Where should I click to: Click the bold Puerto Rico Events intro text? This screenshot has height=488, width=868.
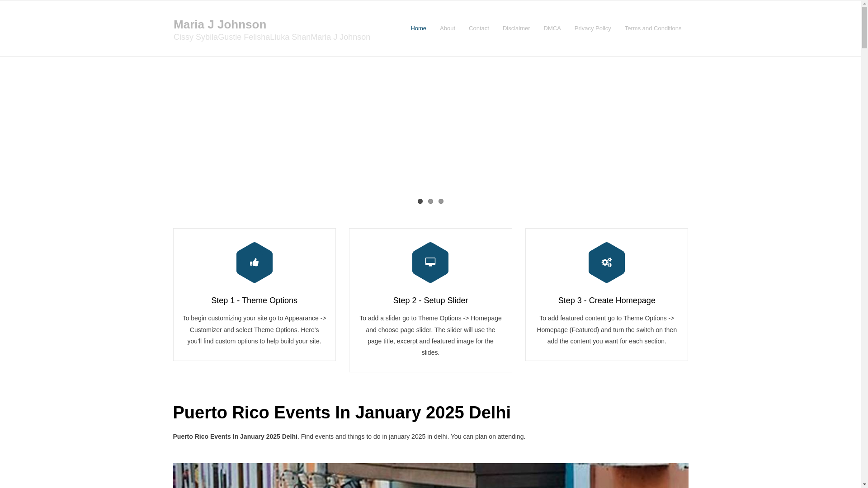[x=235, y=436]
